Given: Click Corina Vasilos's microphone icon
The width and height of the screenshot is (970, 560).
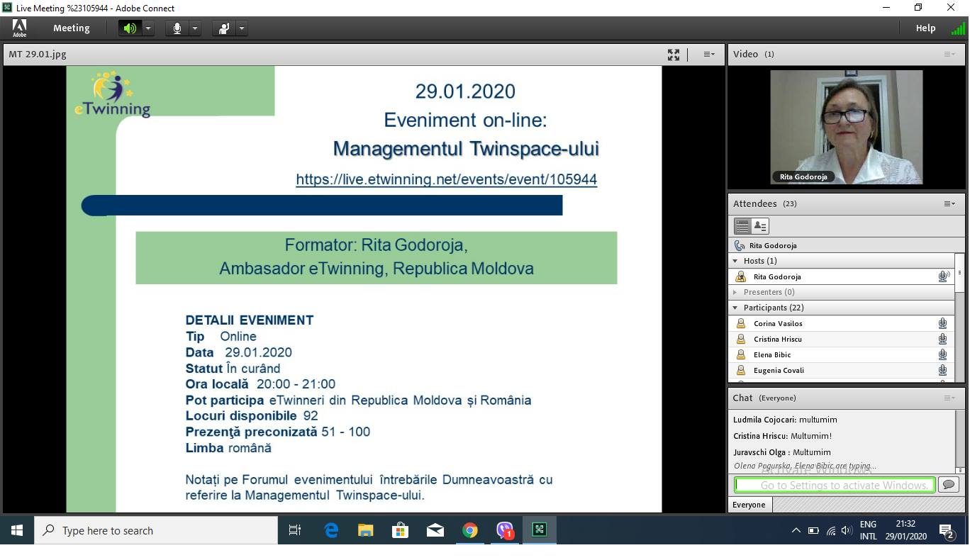Looking at the screenshot, I should click(943, 323).
